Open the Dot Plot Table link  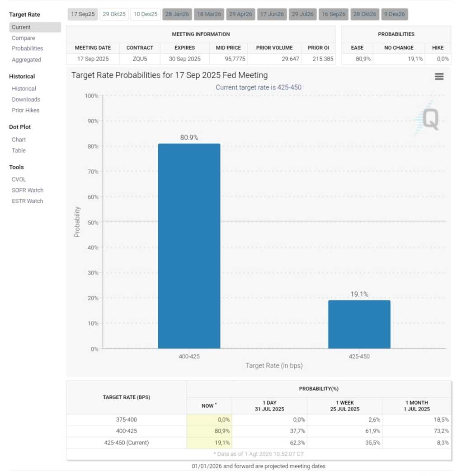[19, 150]
